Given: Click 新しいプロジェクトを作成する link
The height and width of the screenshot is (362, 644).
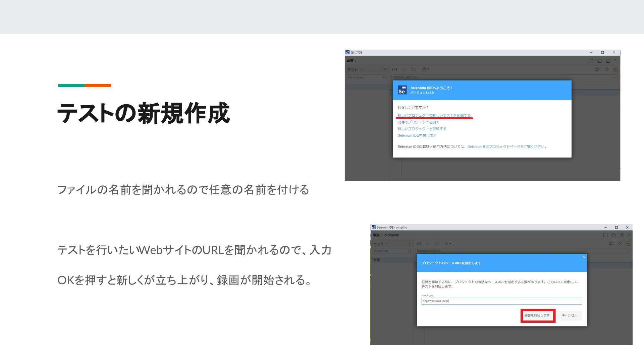Looking at the screenshot, I should coord(422,129).
